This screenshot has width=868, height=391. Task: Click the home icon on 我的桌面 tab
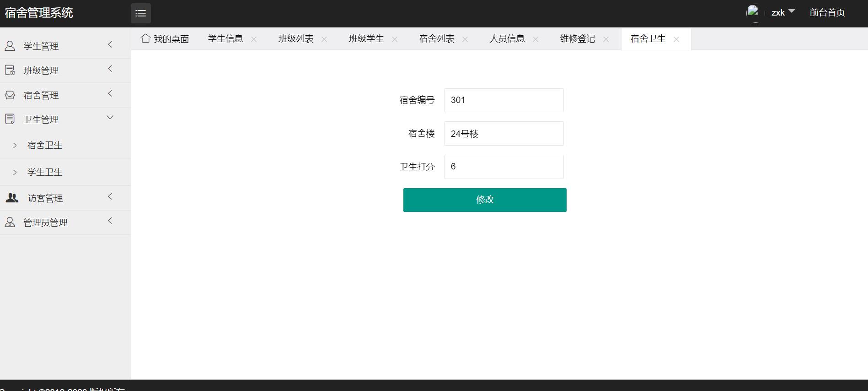pyautogui.click(x=145, y=38)
